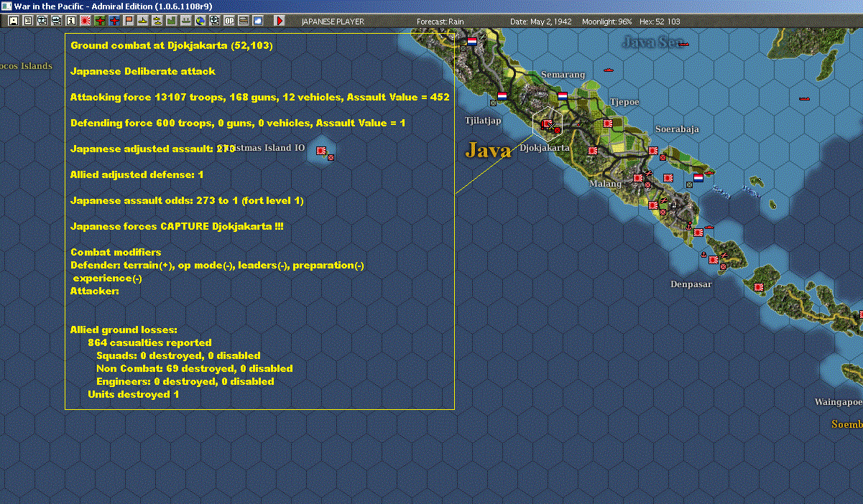Click the red play arrow button
The height and width of the screenshot is (504, 863).
280,21
